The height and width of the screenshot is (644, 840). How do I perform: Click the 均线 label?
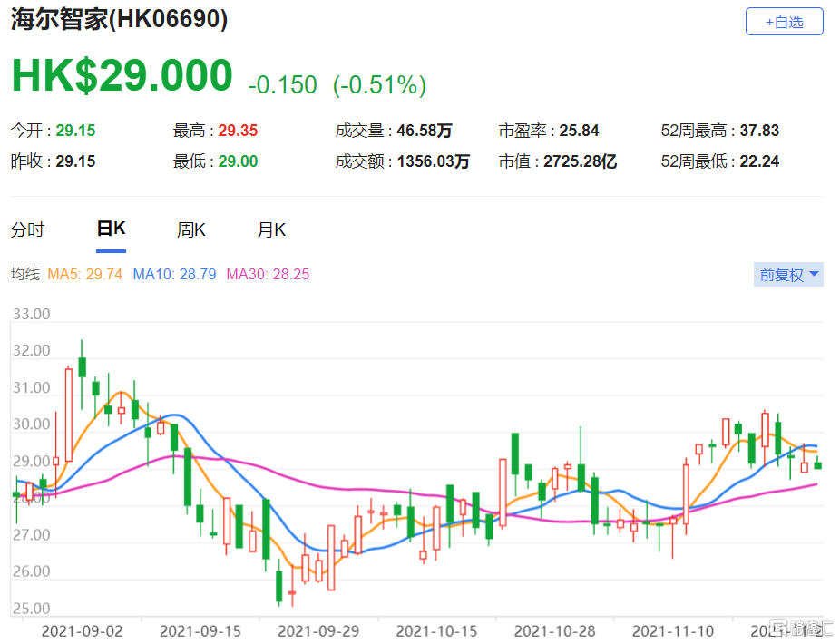tap(25, 274)
